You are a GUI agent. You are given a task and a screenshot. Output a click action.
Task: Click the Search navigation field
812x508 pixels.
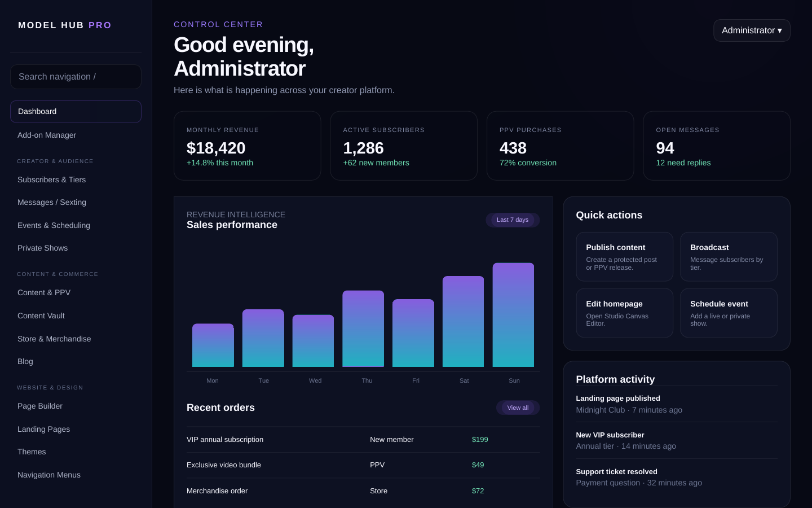click(76, 77)
